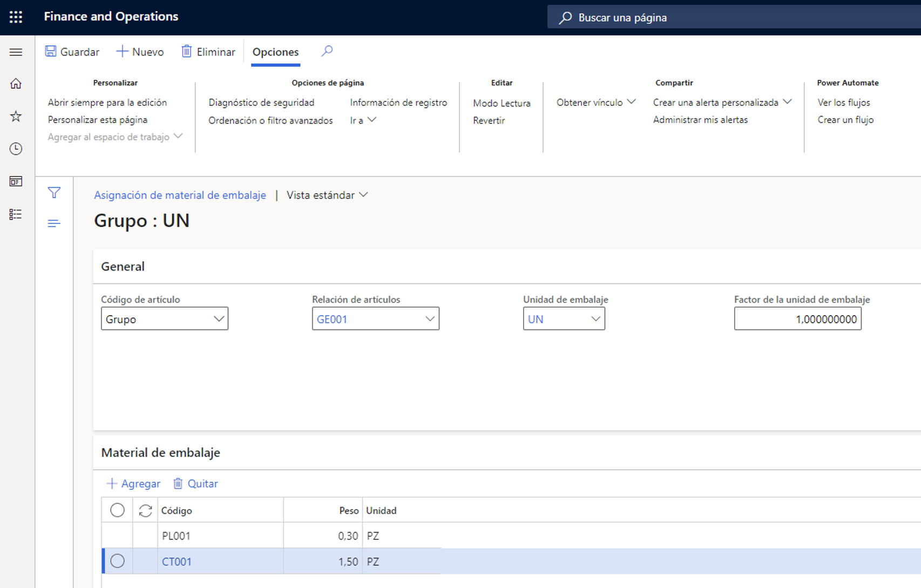The height and width of the screenshot is (588, 921).
Task: Click Administrar mis alertas
Action: (x=700, y=119)
